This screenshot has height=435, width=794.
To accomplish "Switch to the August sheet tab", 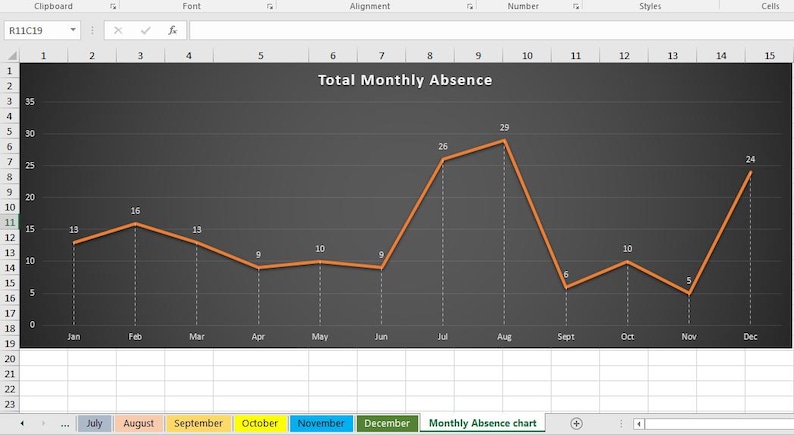I will click(x=138, y=423).
